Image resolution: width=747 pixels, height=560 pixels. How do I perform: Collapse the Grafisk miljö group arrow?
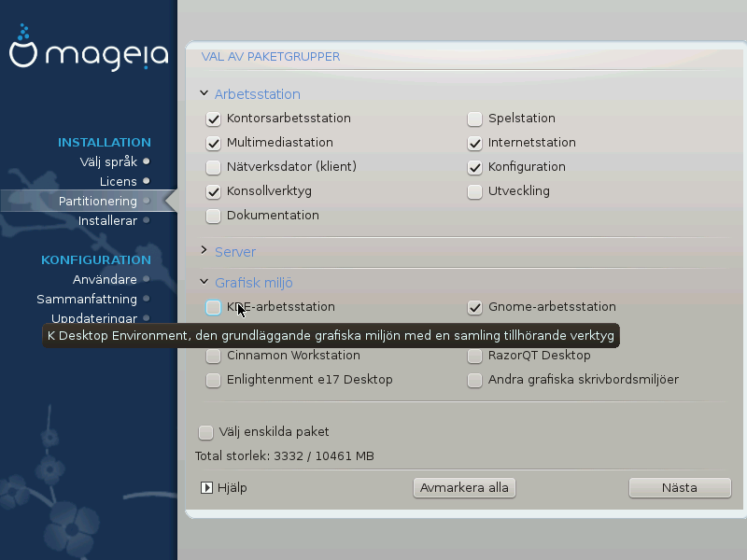(204, 282)
